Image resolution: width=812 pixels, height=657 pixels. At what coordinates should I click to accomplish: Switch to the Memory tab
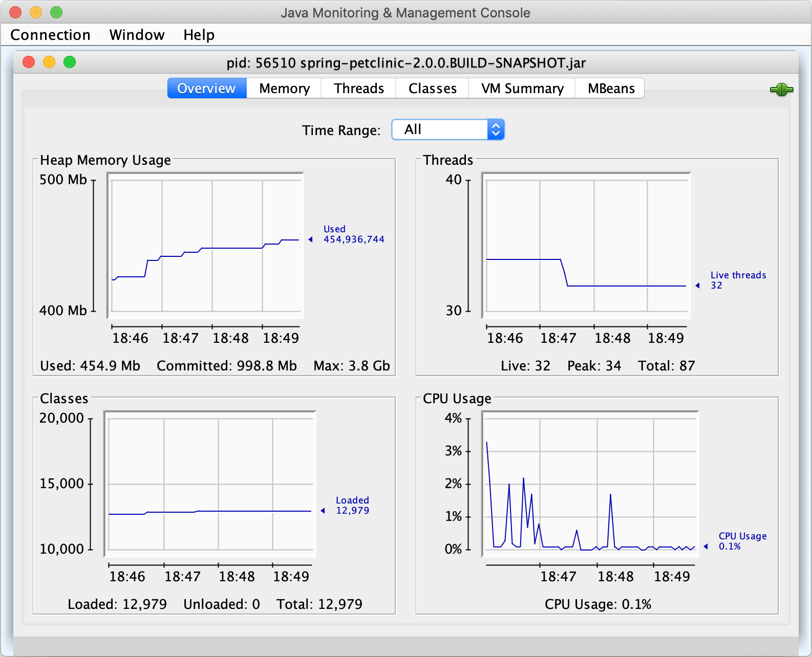point(284,89)
